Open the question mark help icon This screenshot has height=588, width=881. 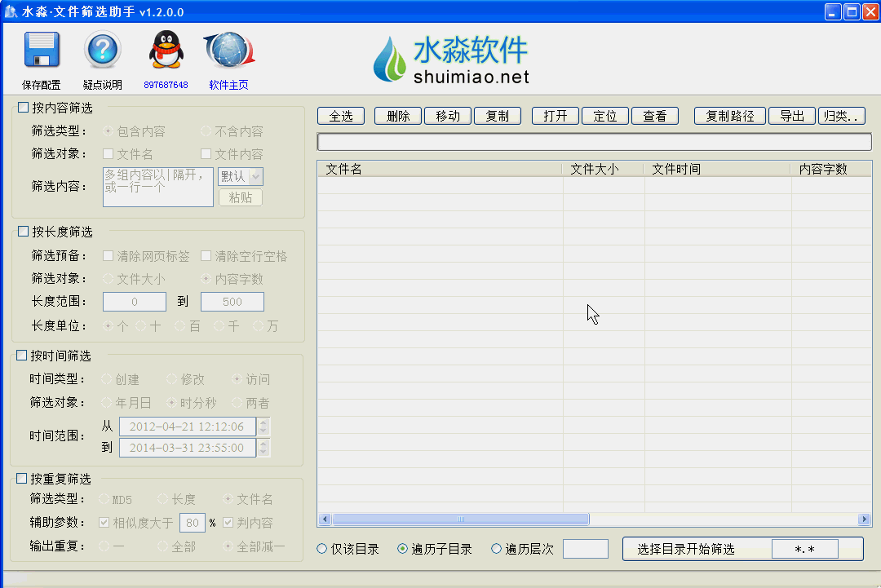pos(102,51)
